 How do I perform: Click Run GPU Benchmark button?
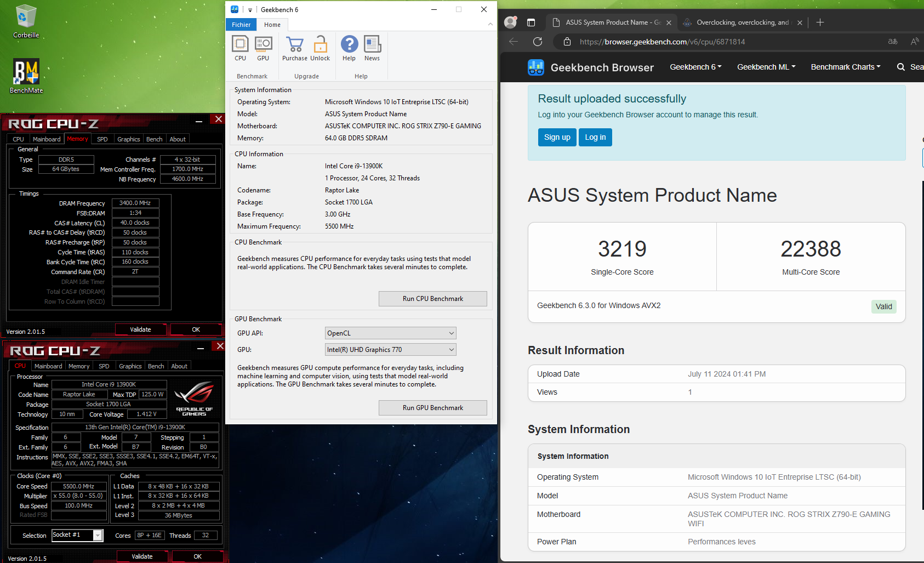[433, 408]
